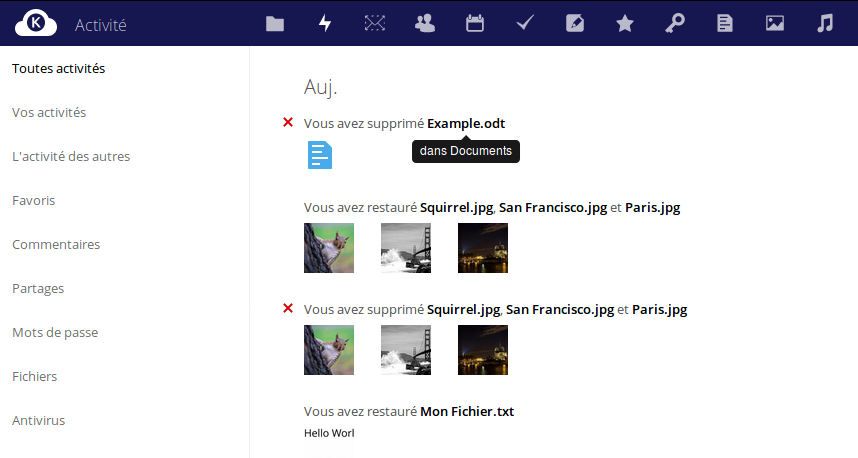Select Toutes activités filter
This screenshot has width=858, height=458.
59,68
